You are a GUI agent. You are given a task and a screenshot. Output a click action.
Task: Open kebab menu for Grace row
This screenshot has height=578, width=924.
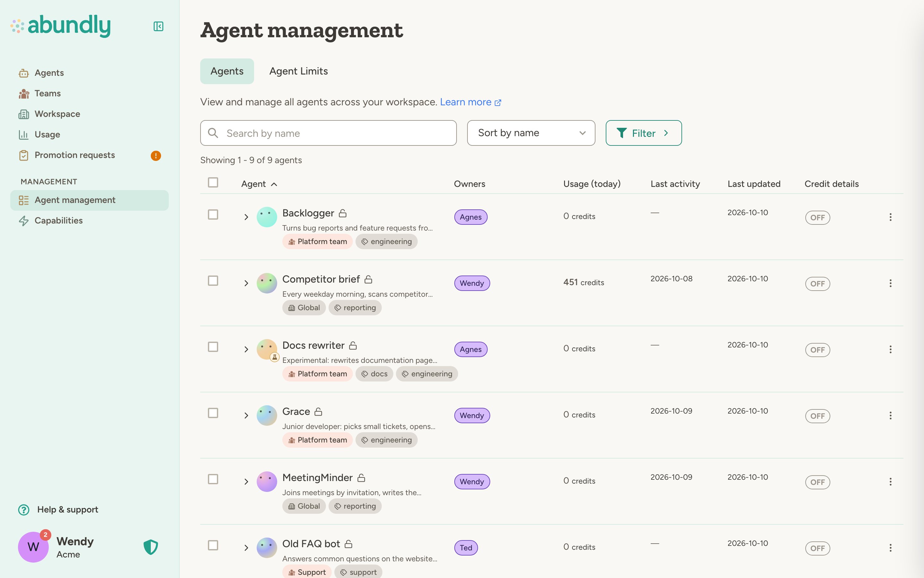(x=890, y=416)
